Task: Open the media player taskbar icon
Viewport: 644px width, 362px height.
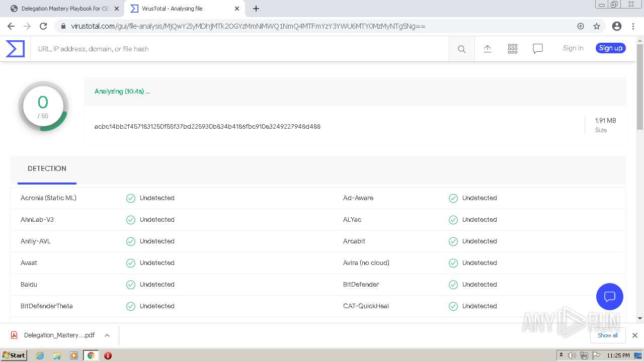Action: (x=74, y=355)
